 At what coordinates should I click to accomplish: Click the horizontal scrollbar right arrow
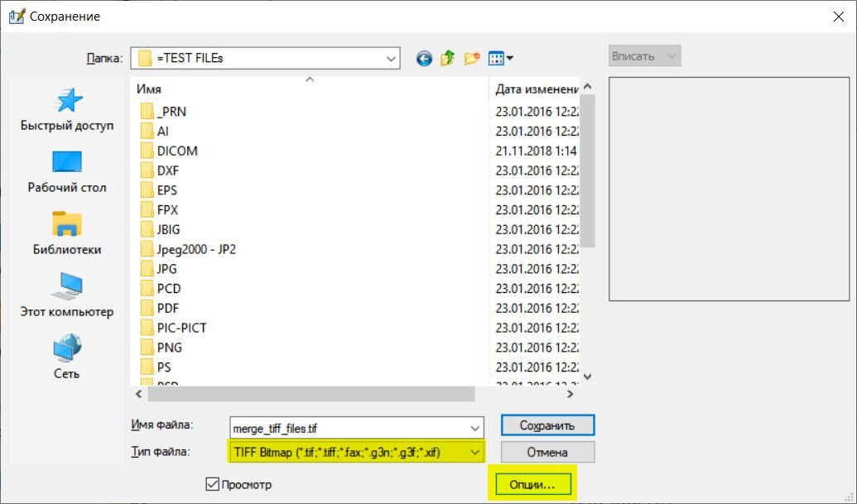coord(570,394)
